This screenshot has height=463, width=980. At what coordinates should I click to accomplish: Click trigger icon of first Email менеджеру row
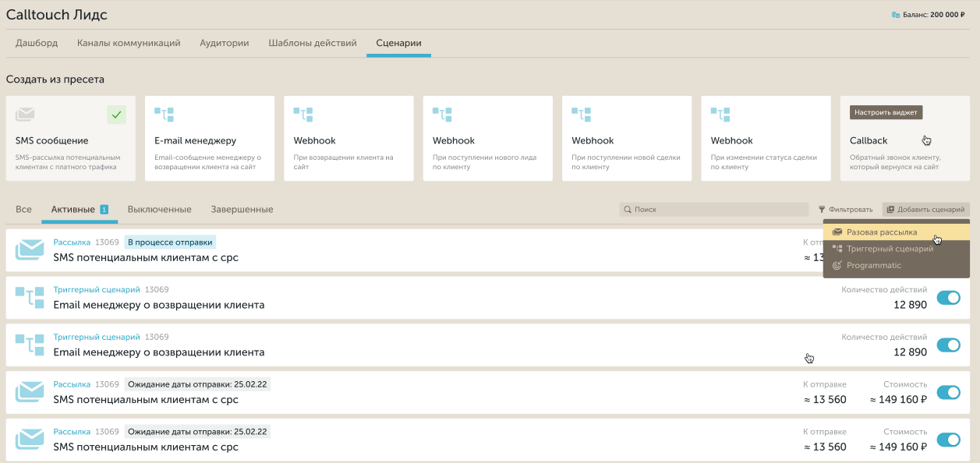pos(30,298)
